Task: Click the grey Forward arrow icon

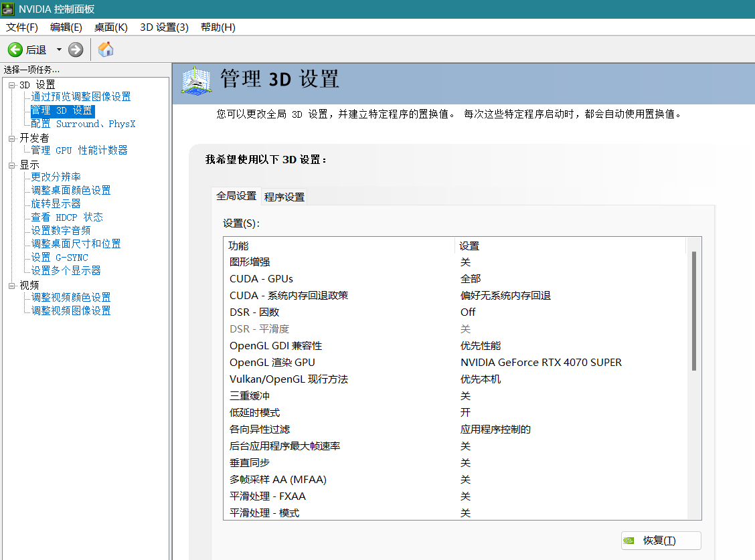Action: tap(76, 50)
